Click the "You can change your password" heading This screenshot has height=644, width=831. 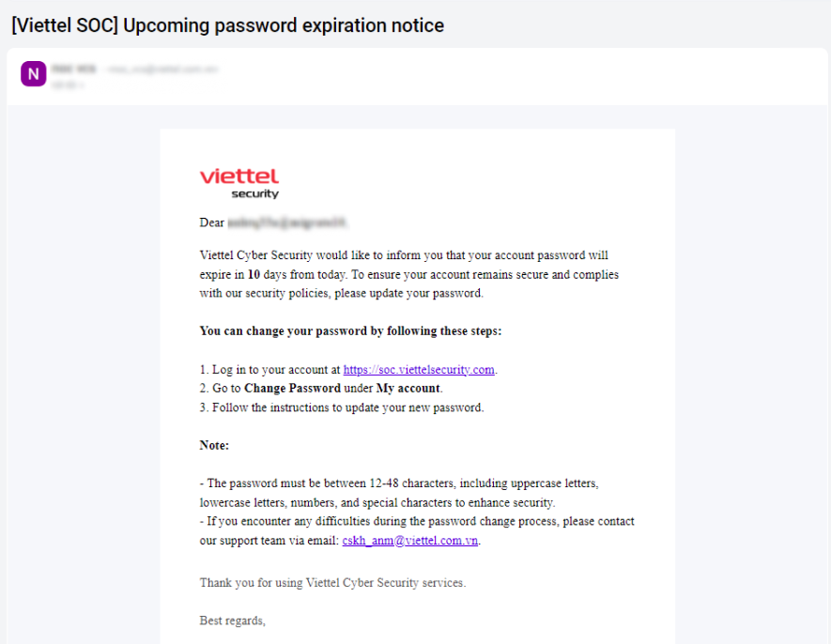(351, 331)
